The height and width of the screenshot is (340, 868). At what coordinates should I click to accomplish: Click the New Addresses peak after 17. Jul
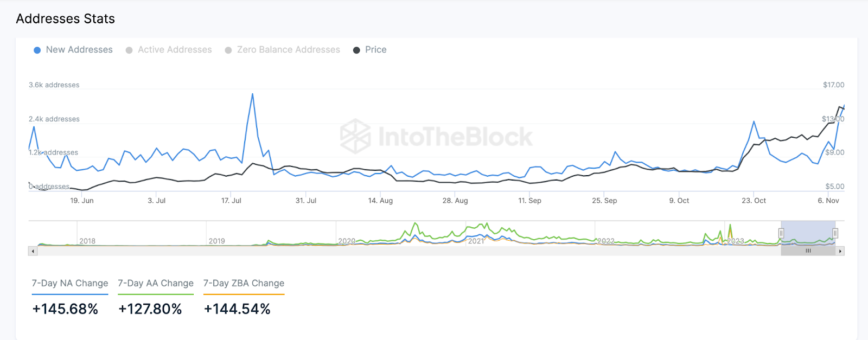point(252,94)
